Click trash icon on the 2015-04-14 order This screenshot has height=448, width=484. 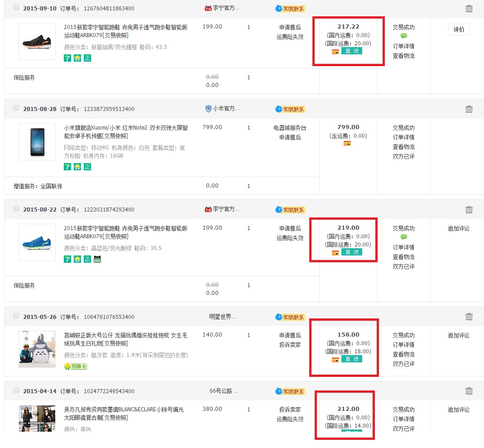click(469, 391)
